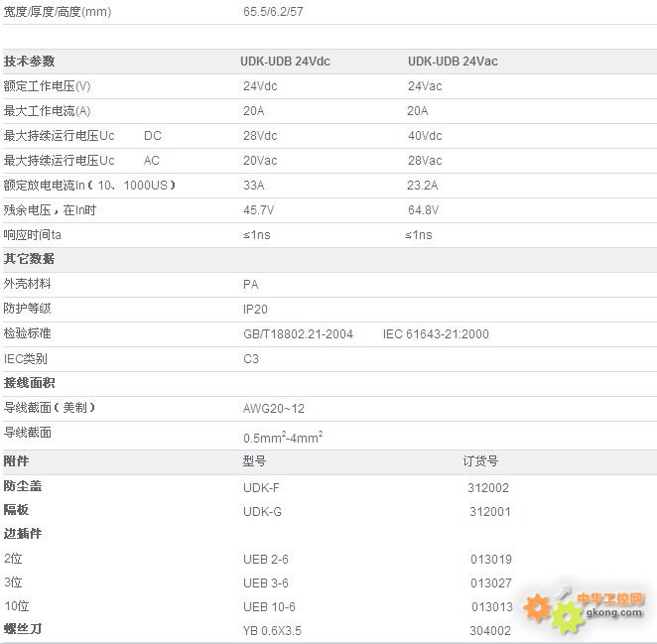Select the YB 0.6X3.5 screwdriver model
Viewport: 657px width, 644px height.
click(x=272, y=630)
